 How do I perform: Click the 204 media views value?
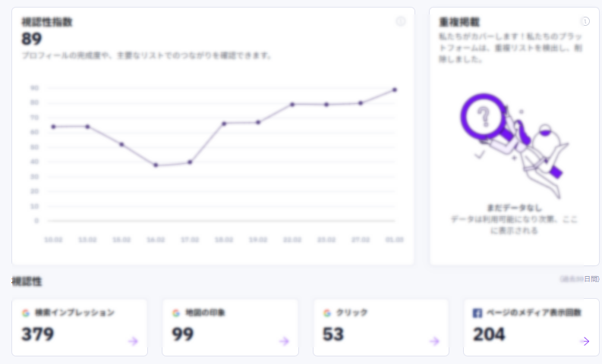[490, 334]
